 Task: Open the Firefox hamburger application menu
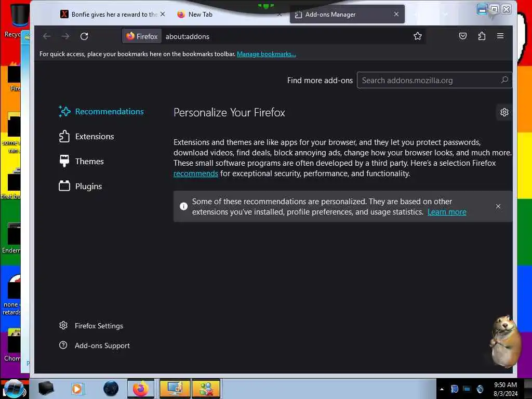500,36
